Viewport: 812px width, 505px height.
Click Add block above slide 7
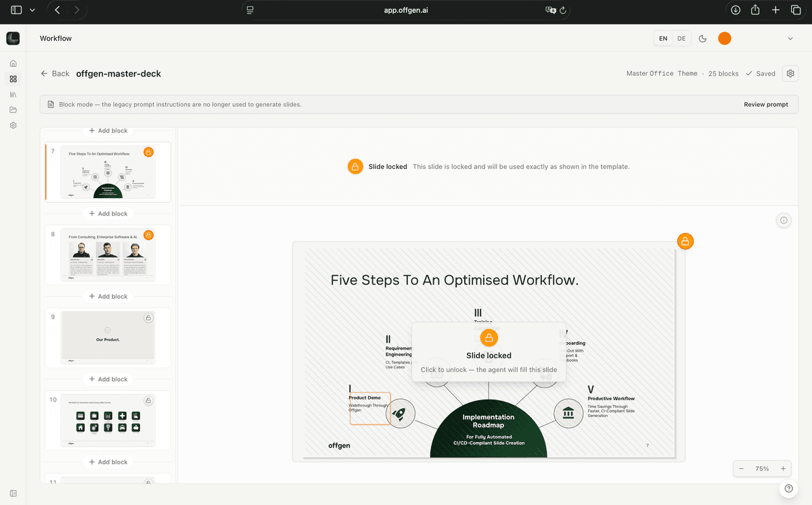click(108, 130)
